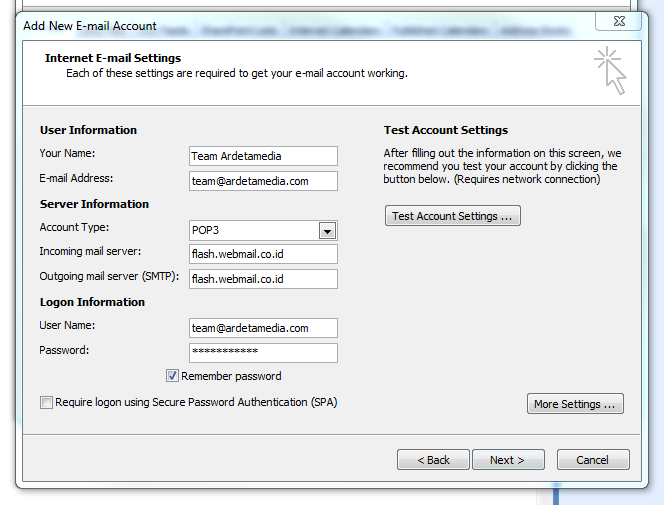This screenshot has width=664, height=505.
Task: Go back with the Back button
Action: [433, 460]
